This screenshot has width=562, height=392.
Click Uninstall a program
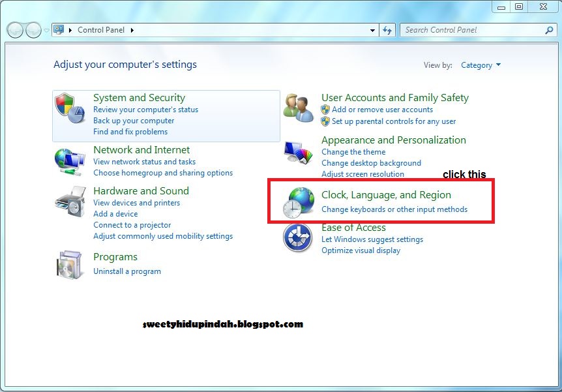tap(127, 271)
